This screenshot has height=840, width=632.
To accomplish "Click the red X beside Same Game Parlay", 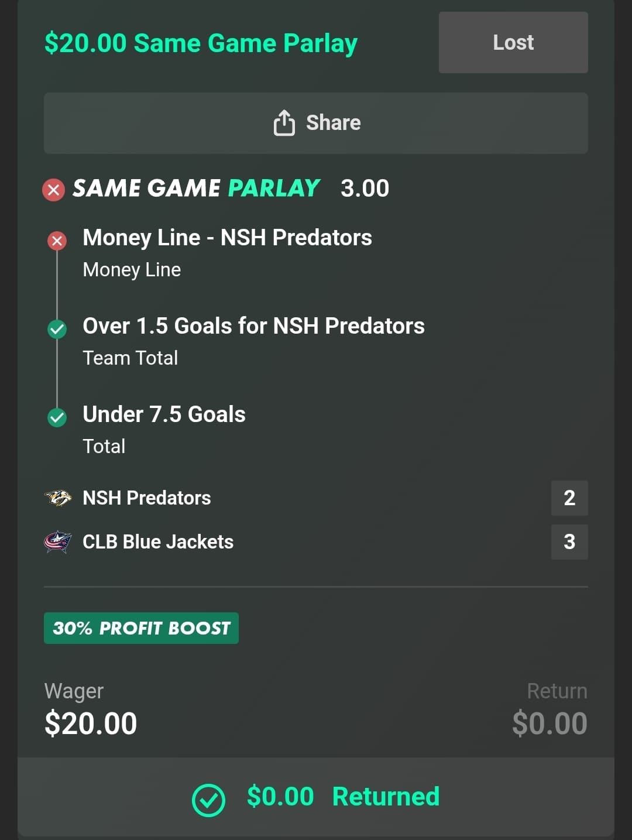I will point(54,190).
